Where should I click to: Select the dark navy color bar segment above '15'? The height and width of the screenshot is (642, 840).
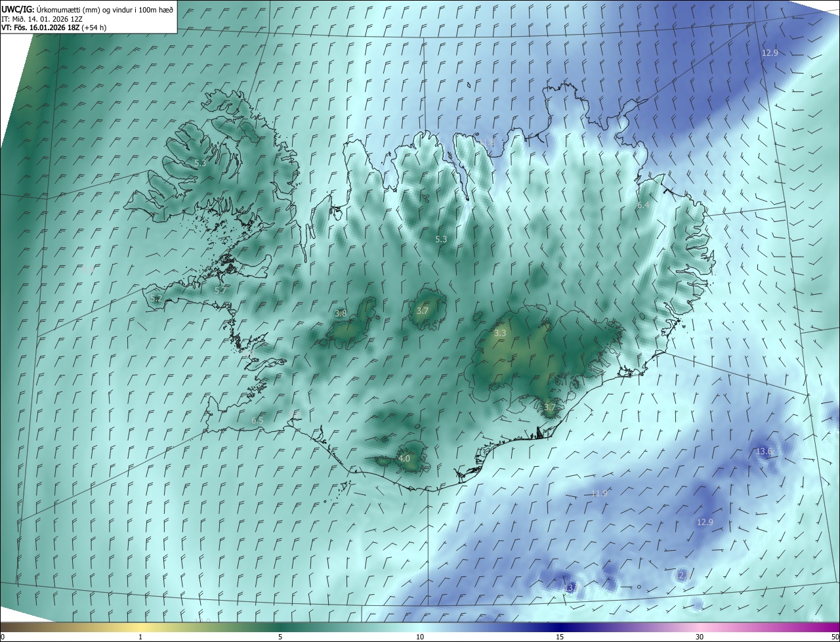(x=560, y=628)
